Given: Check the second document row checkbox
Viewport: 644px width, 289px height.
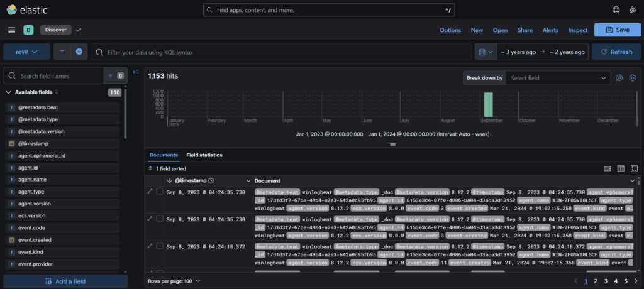Looking at the screenshot, I should pos(160,219).
